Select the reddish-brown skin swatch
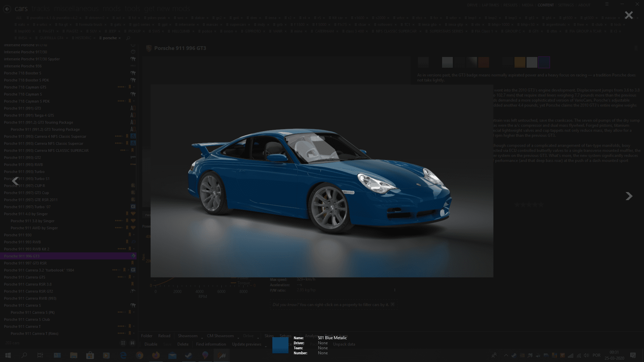Viewport: 644px width, 362px height. (x=484, y=62)
